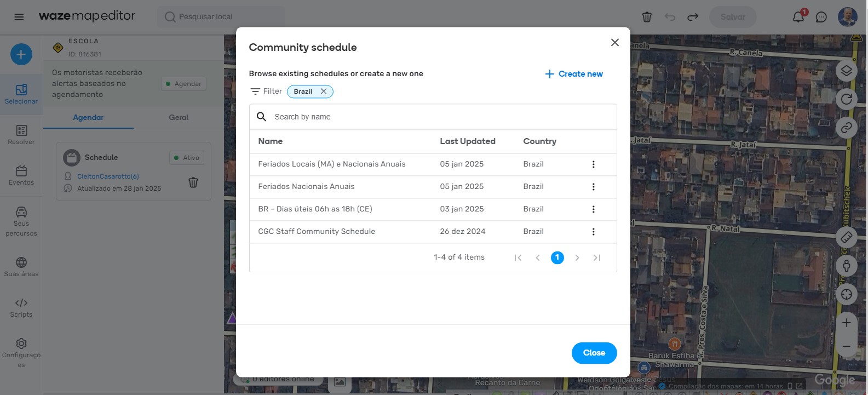Open options menu for CGC Staff schedule
This screenshot has height=395, width=868.
click(x=593, y=232)
